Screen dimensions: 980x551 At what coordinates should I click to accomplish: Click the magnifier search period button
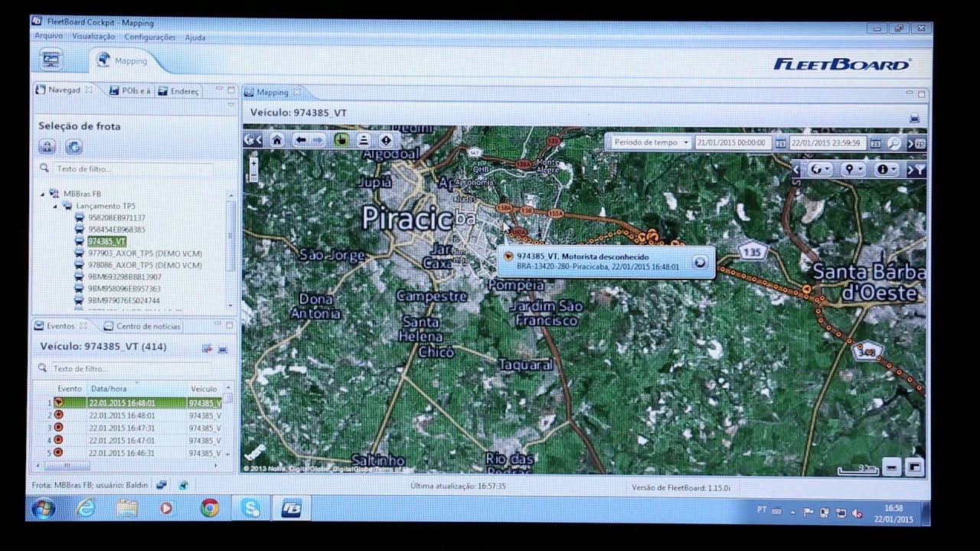click(x=893, y=143)
